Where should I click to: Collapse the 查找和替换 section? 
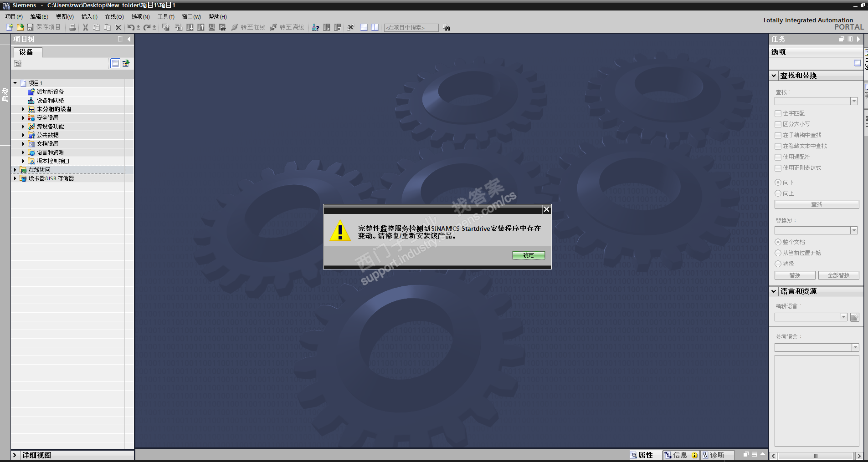(x=774, y=76)
